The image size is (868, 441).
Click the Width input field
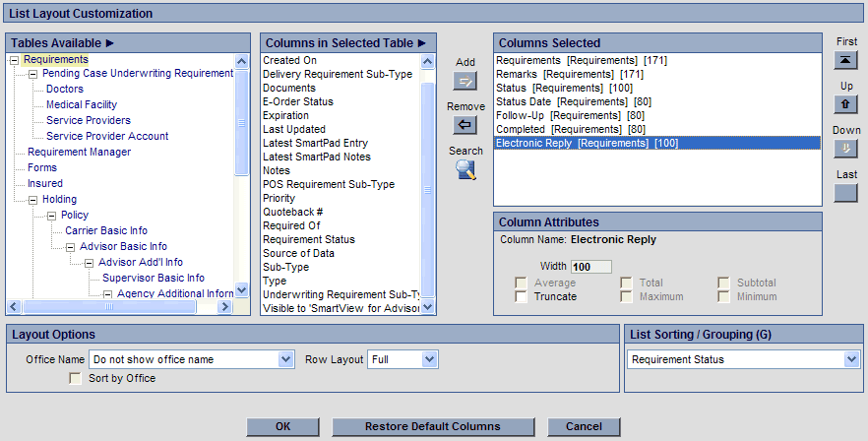(590, 267)
